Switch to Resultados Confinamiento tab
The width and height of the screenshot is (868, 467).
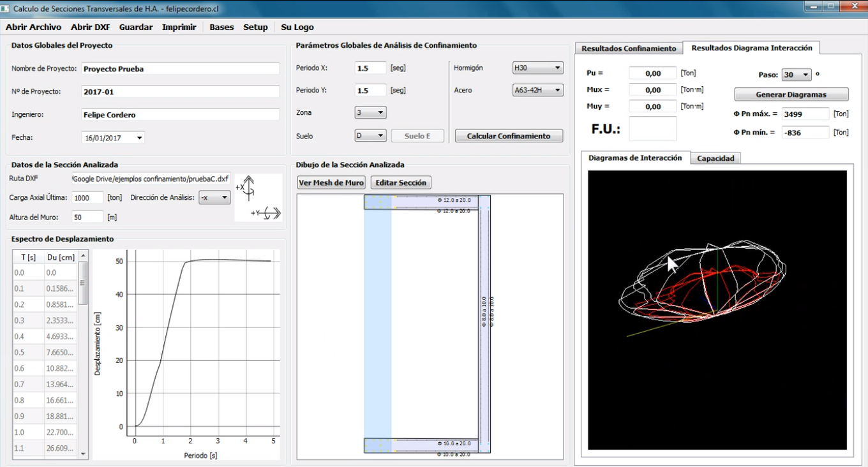click(629, 48)
